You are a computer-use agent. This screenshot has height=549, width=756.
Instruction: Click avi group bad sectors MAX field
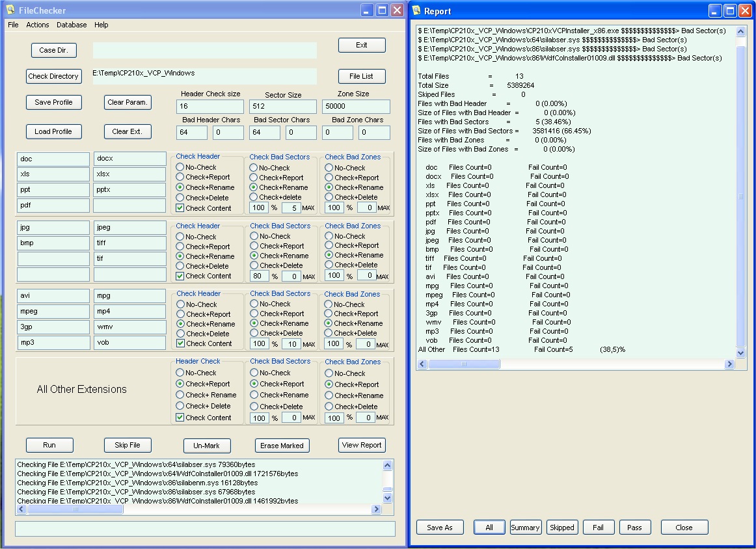291,344
